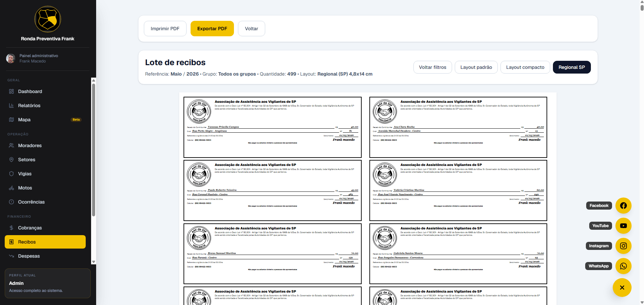
Task: Click the Vigias shield icon
Action: (x=11, y=174)
